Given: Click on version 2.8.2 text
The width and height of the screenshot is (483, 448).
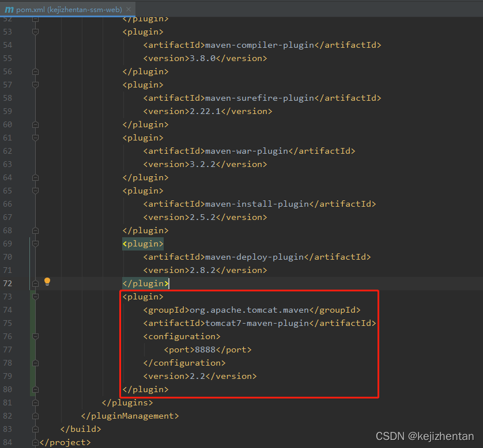Looking at the screenshot, I should coord(202,270).
